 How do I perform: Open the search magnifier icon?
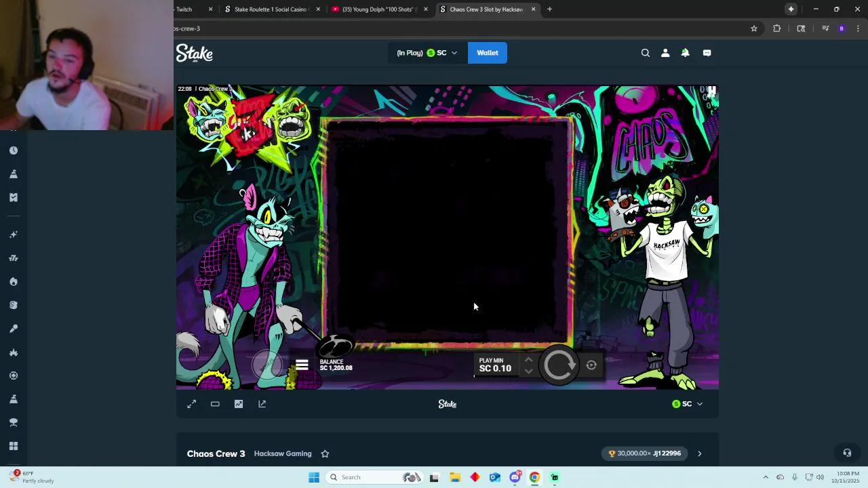(646, 53)
